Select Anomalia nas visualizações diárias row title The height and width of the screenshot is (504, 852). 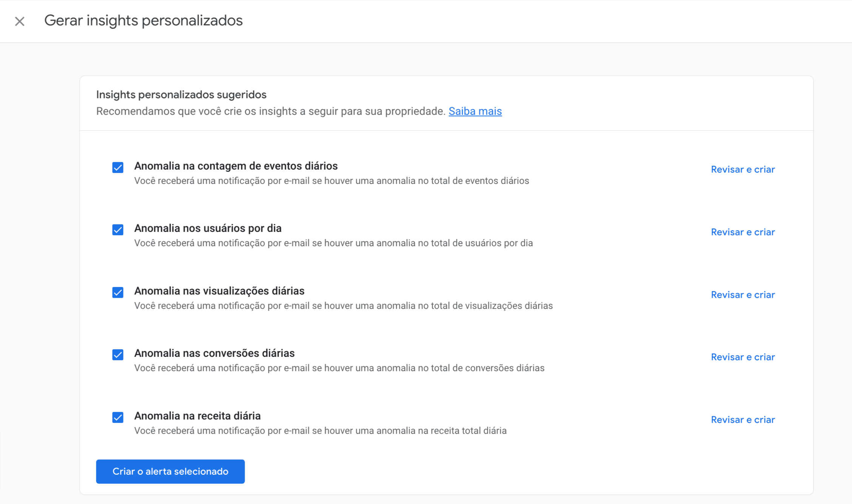(x=219, y=291)
